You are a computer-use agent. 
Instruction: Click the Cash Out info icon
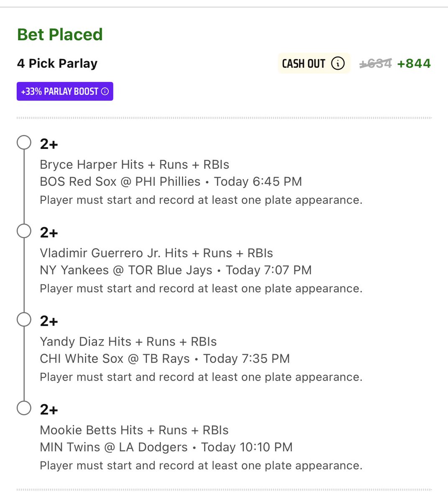click(x=338, y=63)
